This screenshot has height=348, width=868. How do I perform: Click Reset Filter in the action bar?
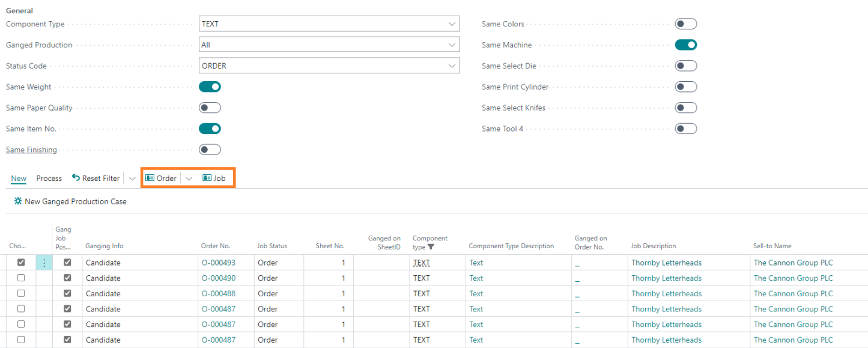pyautogui.click(x=96, y=179)
